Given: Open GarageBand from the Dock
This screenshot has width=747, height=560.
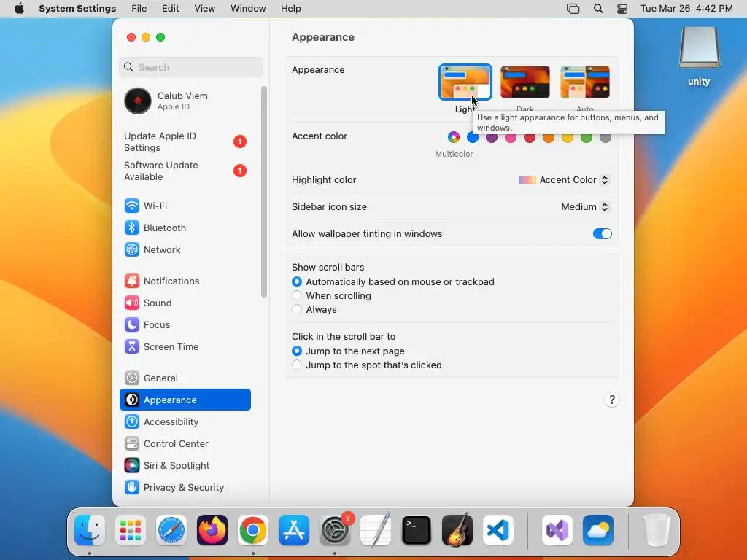Looking at the screenshot, I should [457, 530].
